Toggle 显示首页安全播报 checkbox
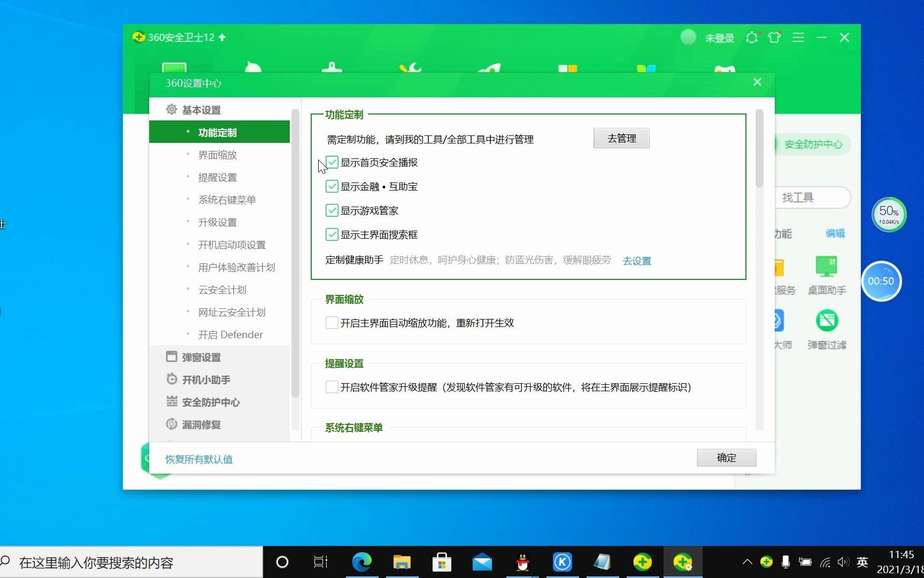 [x=332, y=162]
